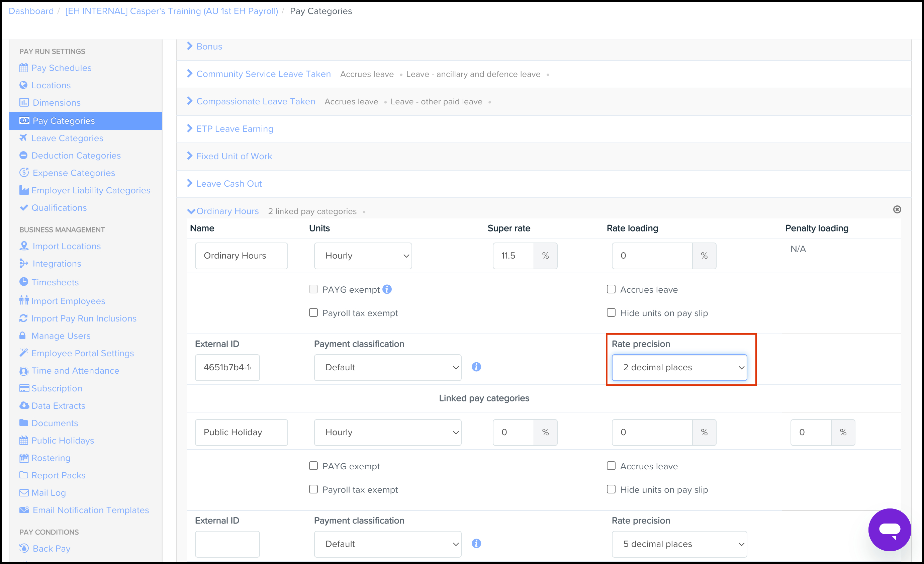Open the 2 decimal places Rate precision dropdown
Screen dimensions: 924x564
click(x=679, y=368)
